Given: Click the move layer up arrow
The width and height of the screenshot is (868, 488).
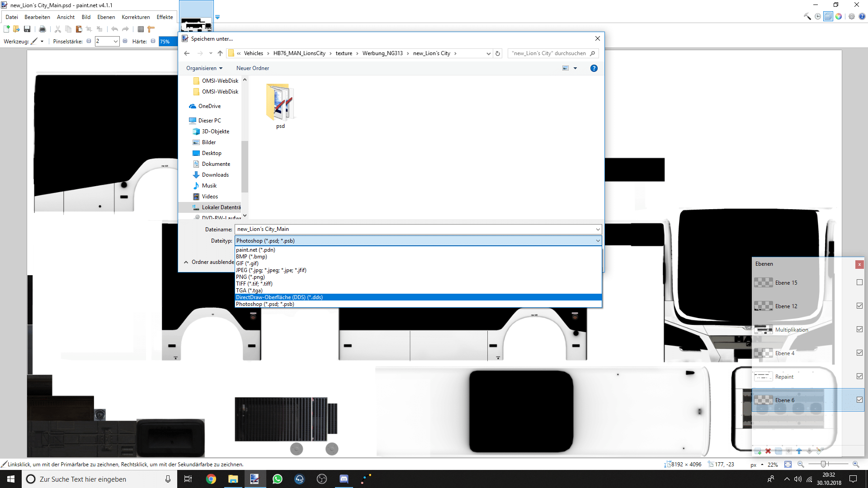Looking at the screenshot, I should [x=799, y=451].
